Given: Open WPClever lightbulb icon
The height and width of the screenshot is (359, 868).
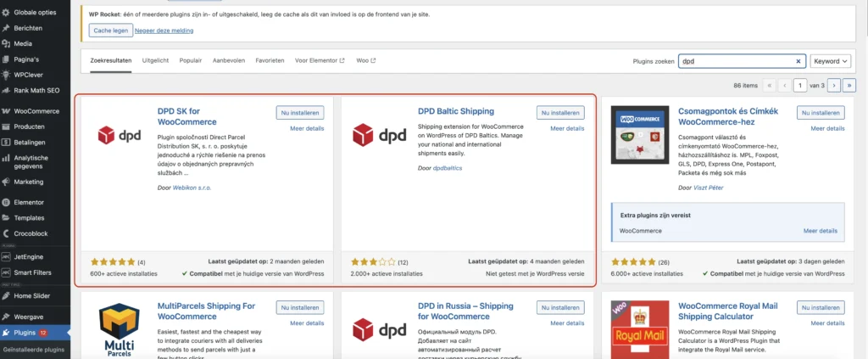Looking at the screenshot, I should click(x=6, y=74).
